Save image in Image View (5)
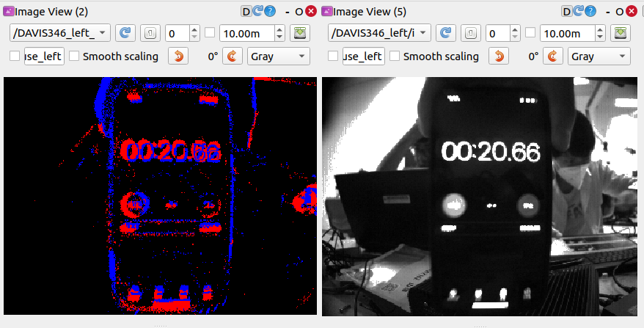644x328 pixels. pos(621,33)
